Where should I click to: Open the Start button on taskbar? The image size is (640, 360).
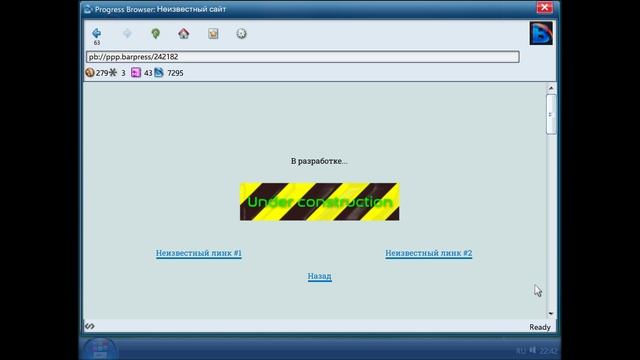coord(100,349)
